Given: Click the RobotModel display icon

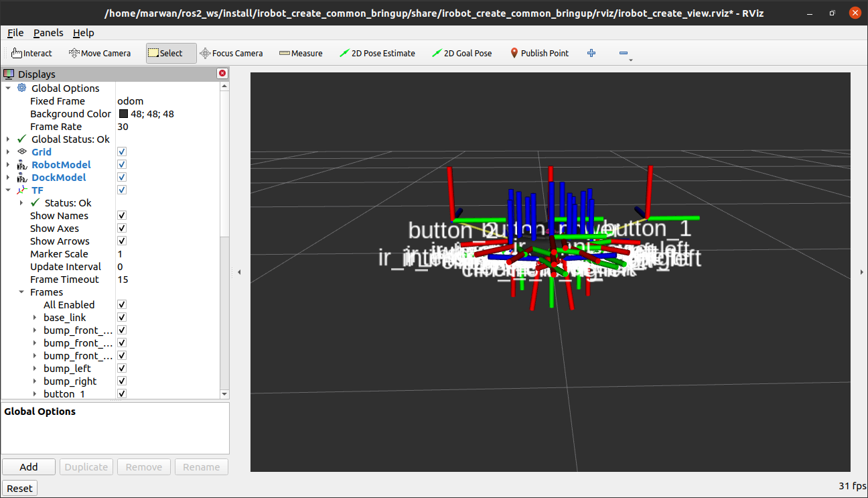Looking at the screenshot, I should [21, 164].
